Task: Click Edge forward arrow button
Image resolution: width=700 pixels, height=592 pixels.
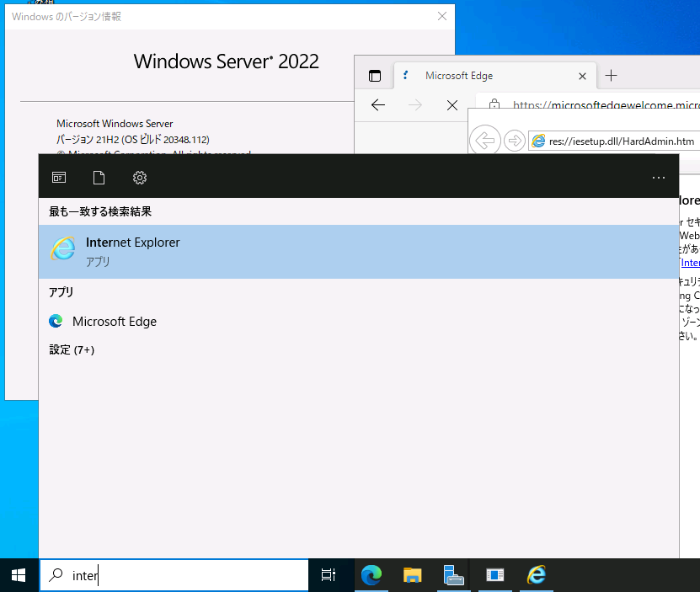Action: [x=415, y=105]
